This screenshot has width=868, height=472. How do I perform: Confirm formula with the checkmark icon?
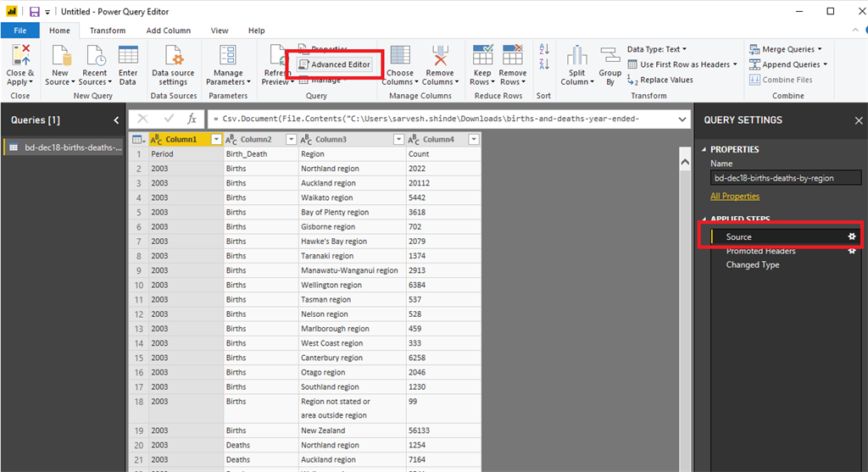(169, 119)
